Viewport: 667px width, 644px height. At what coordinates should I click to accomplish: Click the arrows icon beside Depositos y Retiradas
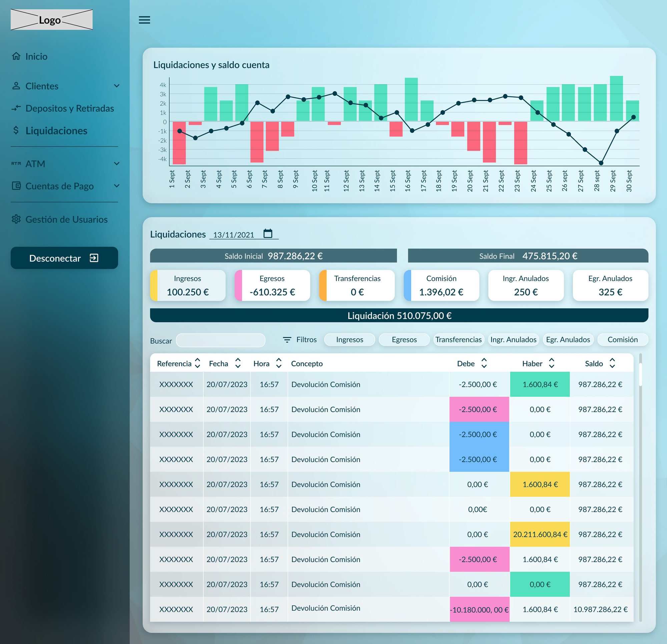coord(16,108)
